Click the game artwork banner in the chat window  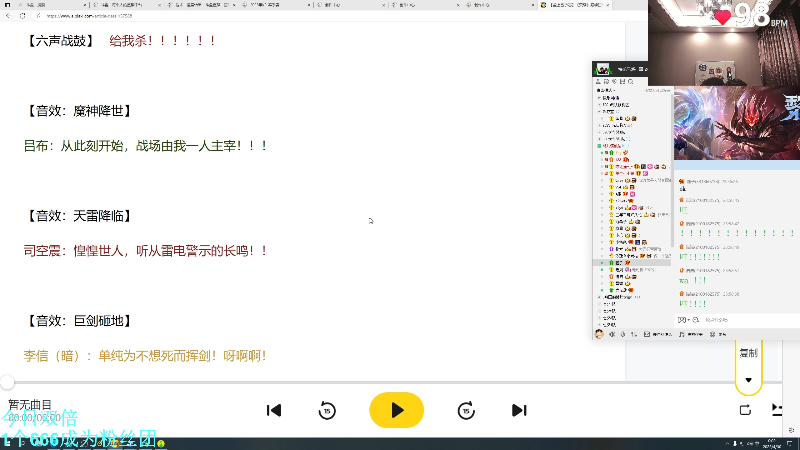click(x=737, y=123)
